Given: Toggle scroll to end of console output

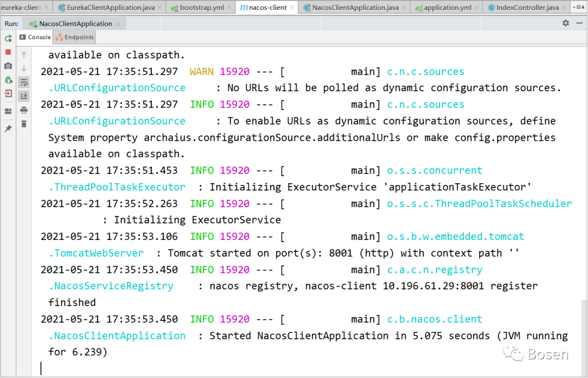Looking at the screenshot, I should click(x=24, y=96).
